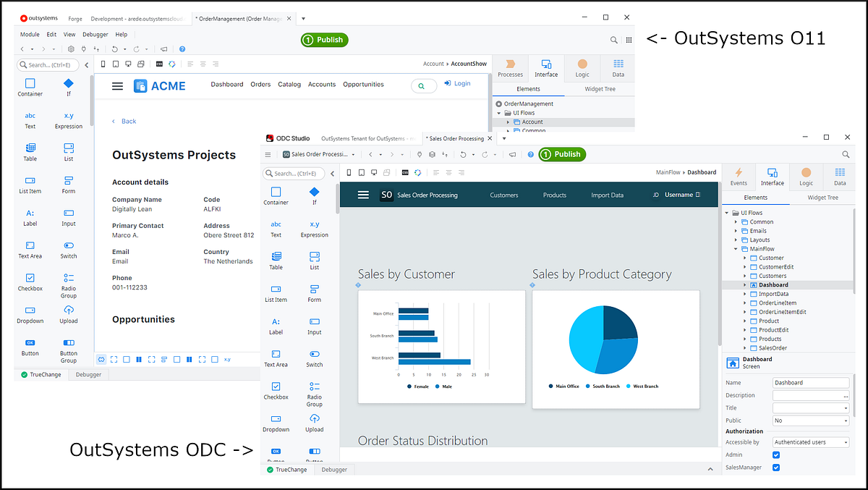Open the Logic panel in ODC Studio
The image size is (868, 490).
click(x=806, y=176)
